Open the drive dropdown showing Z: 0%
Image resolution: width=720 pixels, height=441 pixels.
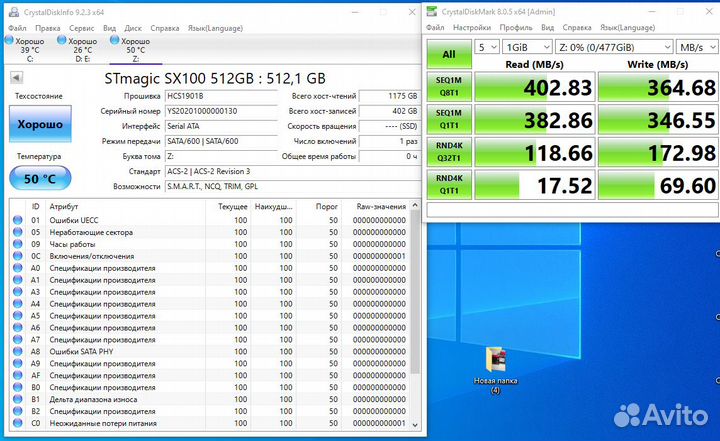[x=614, y=47]
